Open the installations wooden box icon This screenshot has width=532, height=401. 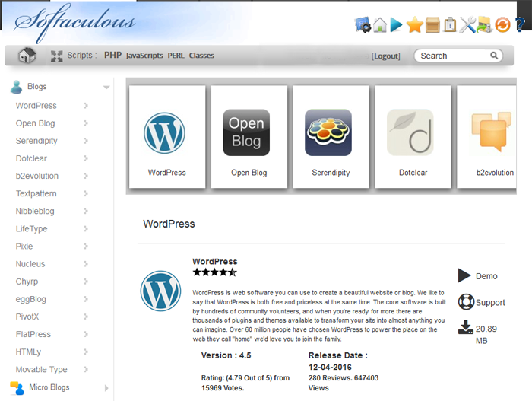432,25
